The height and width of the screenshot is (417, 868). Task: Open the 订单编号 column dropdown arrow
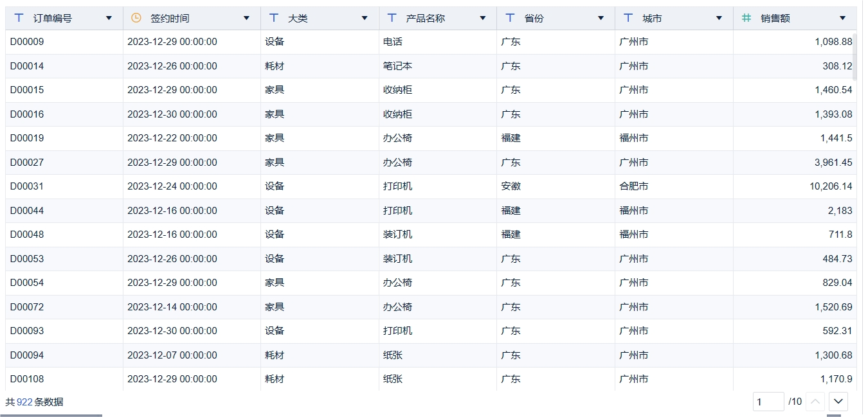[109, 19]
